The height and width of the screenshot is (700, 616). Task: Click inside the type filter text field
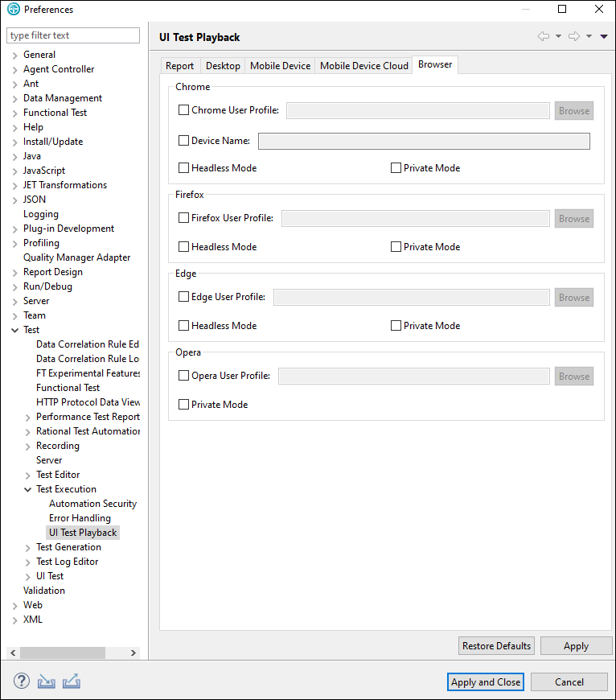pyautogui.click(x=72, y=35)
